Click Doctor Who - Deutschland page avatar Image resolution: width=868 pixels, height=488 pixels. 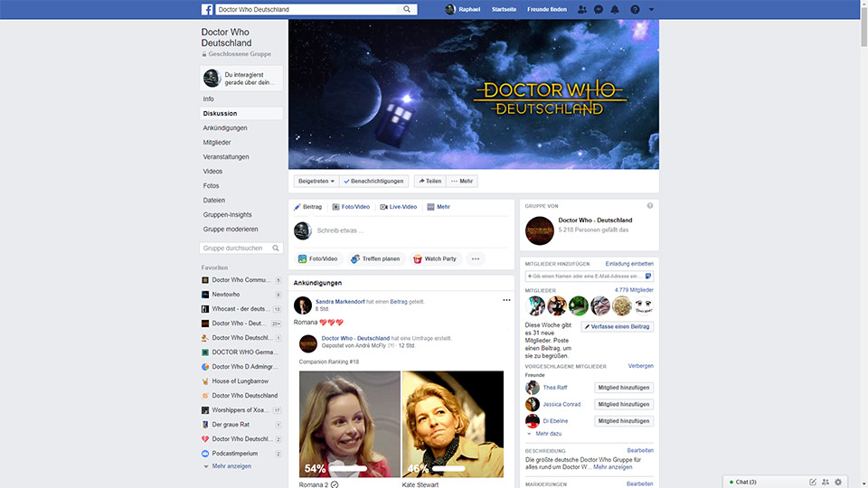pyautogui.click(x=539, y=230)
